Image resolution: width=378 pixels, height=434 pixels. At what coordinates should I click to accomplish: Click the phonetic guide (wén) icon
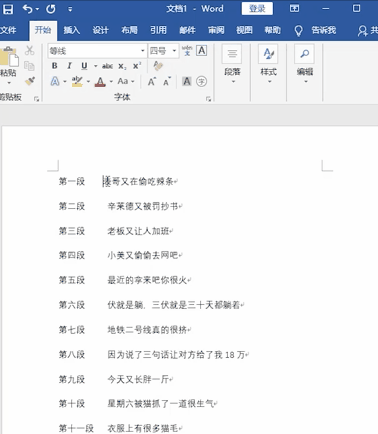click(187, 51)
